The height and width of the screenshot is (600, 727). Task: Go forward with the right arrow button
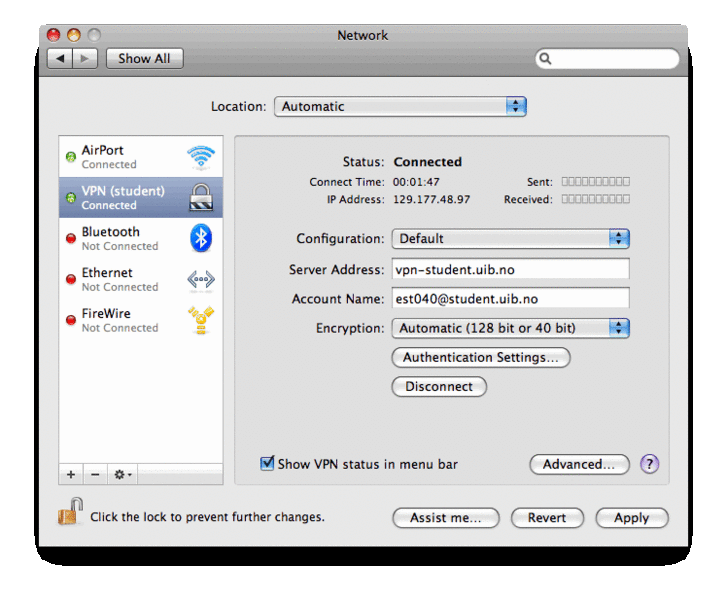point(85,58)
